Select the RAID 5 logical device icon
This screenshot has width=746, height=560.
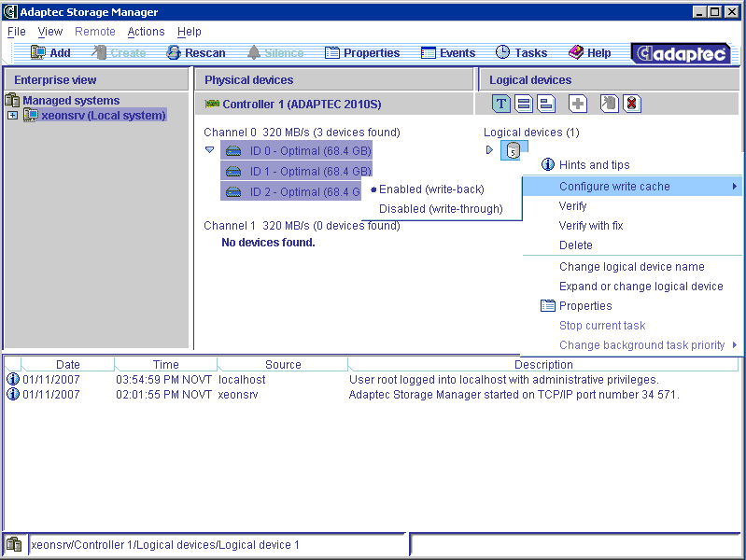(x=513, y=151)
